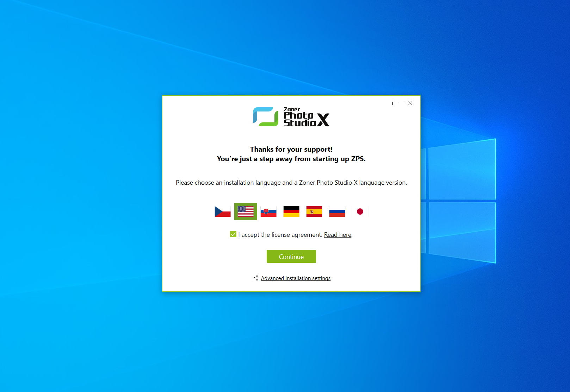Open Advanced installation settings link
Image resolution: width=570 pixels, height=392 pixels.
pos(296,278)
